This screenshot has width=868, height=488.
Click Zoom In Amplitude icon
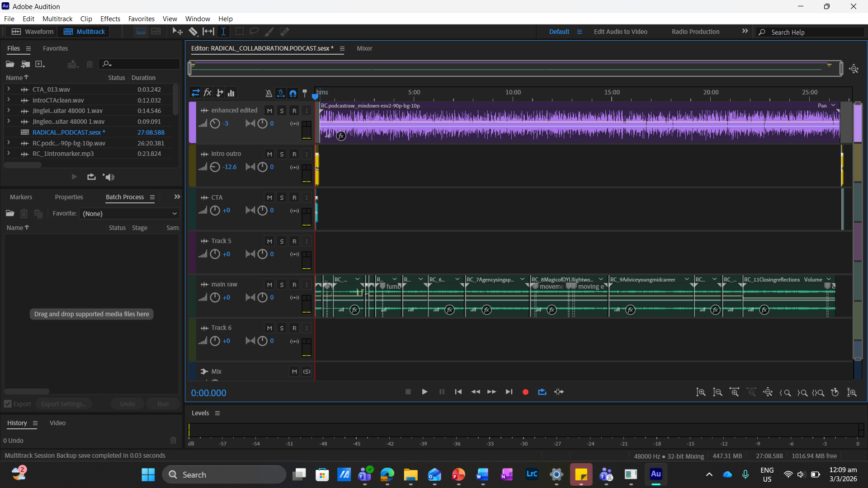click(701, 392)
